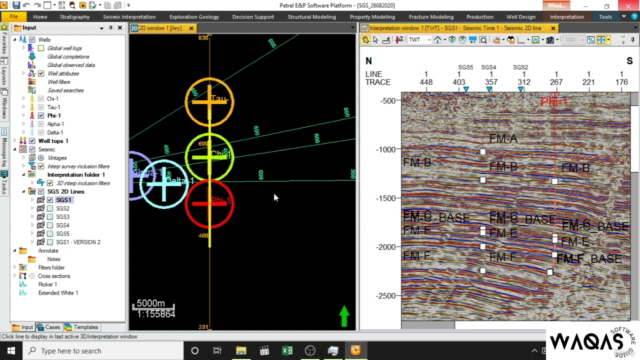The width and height of the screenshot is (640, 360).
Task: Collapse the Seismic node in tree
Action: [x=15, y=149]
